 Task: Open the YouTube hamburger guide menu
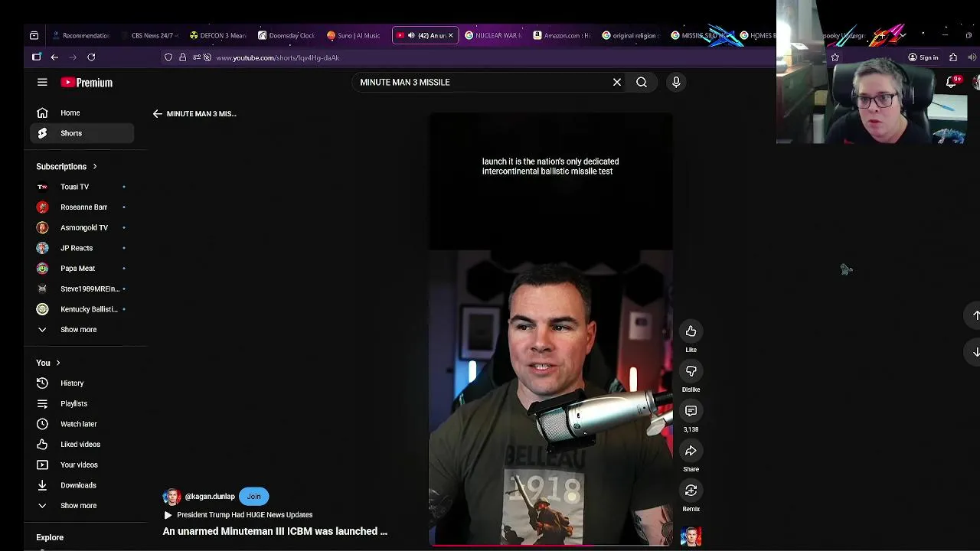coord(42,82)
